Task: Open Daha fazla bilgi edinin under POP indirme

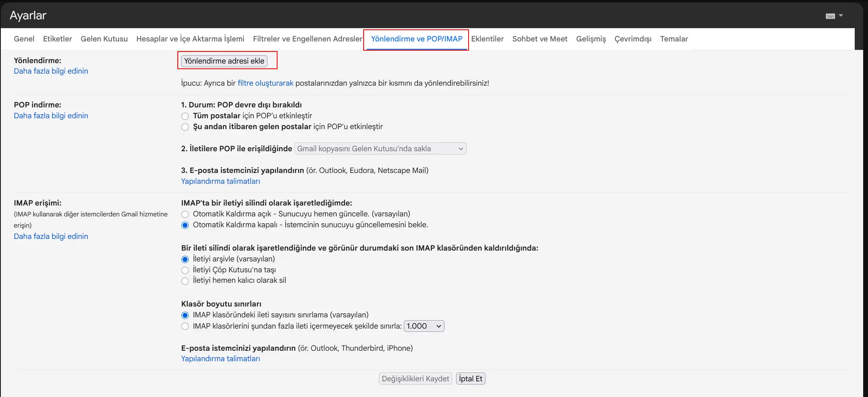Action: [51, 115]
